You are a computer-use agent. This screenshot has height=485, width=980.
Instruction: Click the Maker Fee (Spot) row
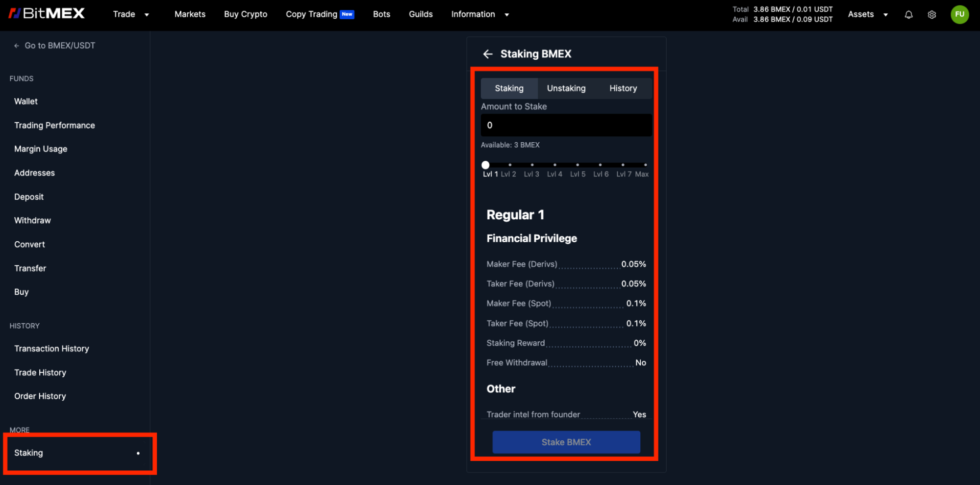(x=566, y=304)
